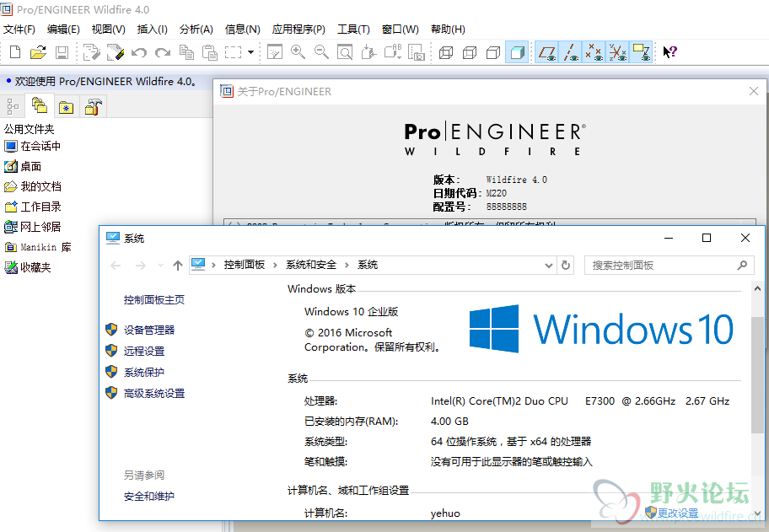Click 控制面板主页 link
The height and width of the screenshot is (532, 769).
click(154, 299)
